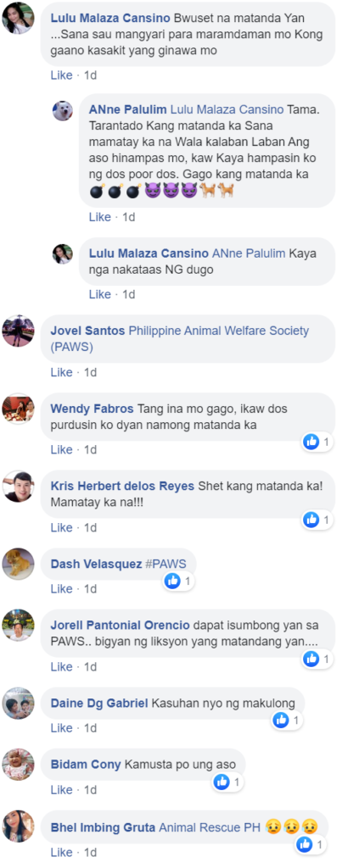Viewport: 359px width, 868px height.
Task: Click the like reaction icon on Wendy Fabros's comment
Action: tap(311, 442)
